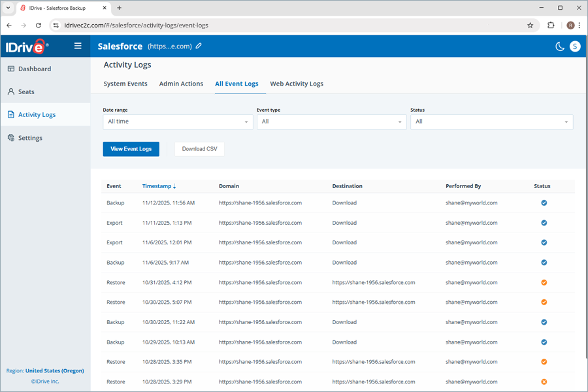Image resolution: width=588 pixels, height=392 pixels.
Task: Click the IDrive logo
Action: pyautogui.click(x=25, y=46)
